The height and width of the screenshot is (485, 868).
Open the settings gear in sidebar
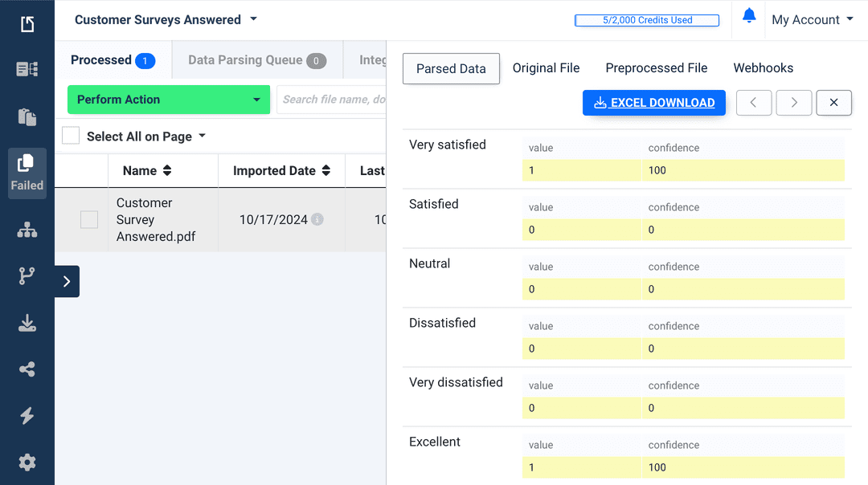coord(27,463)
